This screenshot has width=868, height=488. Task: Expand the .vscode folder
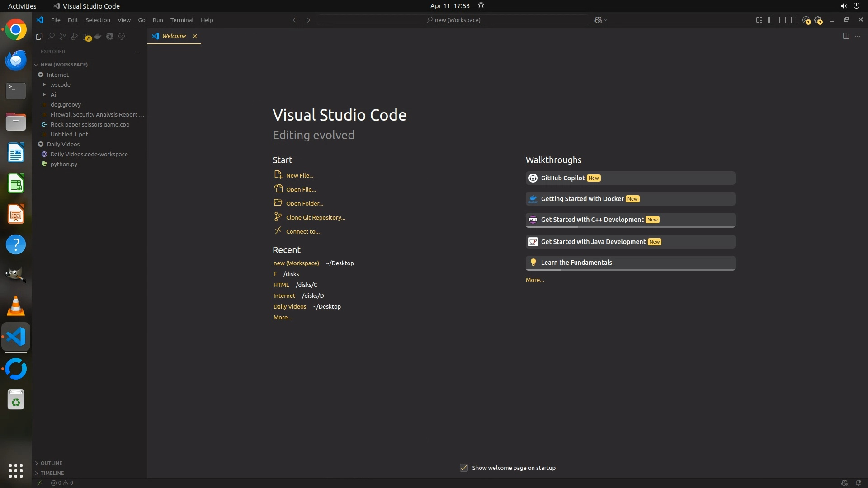61,84
